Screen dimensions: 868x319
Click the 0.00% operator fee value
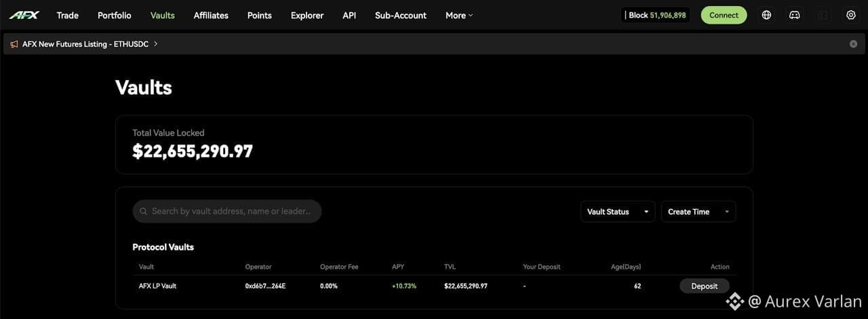[330, 286]
